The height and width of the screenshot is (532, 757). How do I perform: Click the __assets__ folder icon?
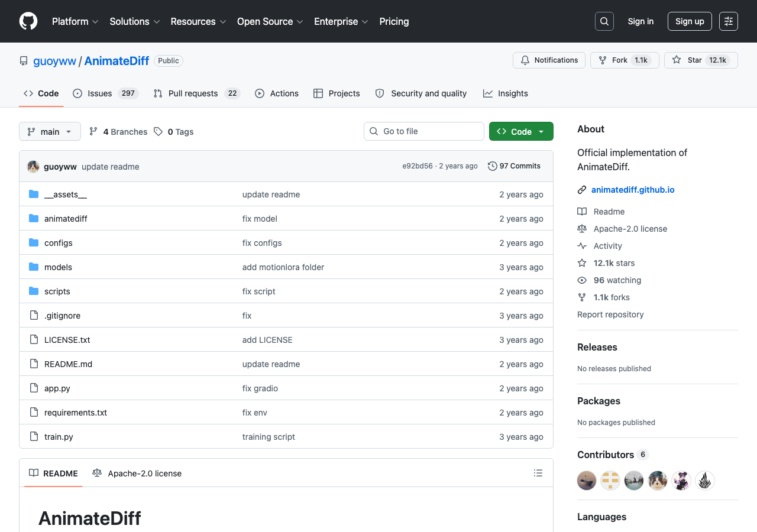[x=34, y=194]
